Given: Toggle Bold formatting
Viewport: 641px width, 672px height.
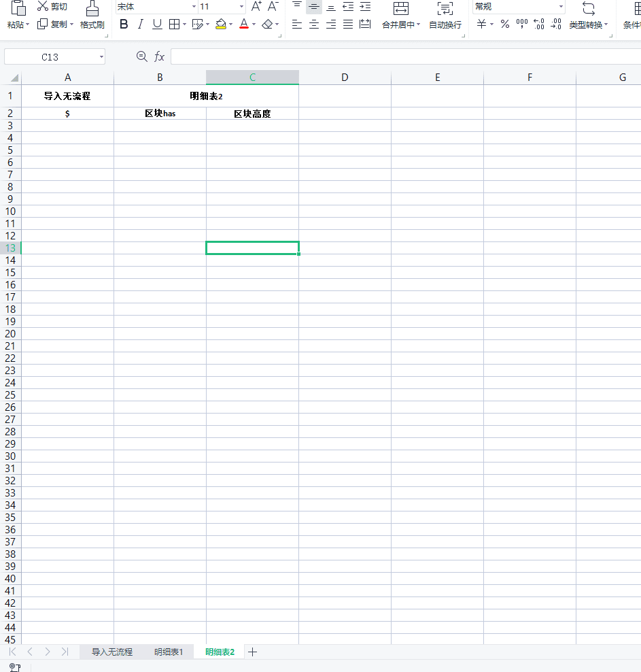Looking at the screenshot, I should 124,24.
